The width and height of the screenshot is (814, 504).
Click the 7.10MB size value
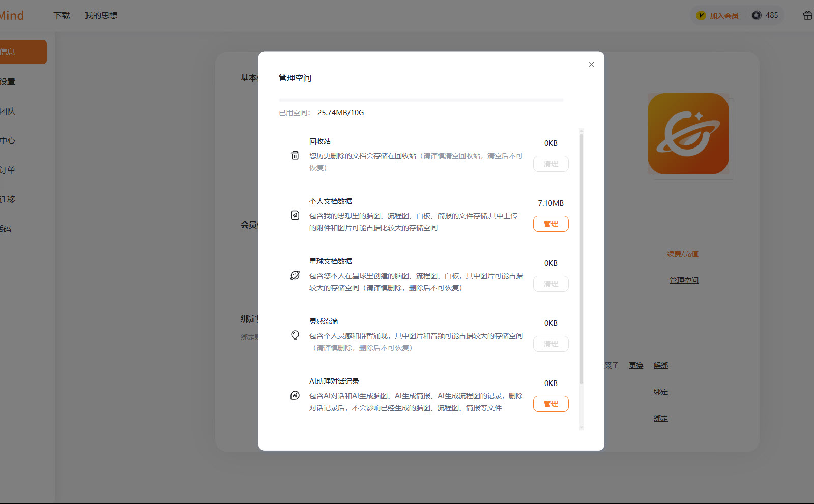coord(551,203)
